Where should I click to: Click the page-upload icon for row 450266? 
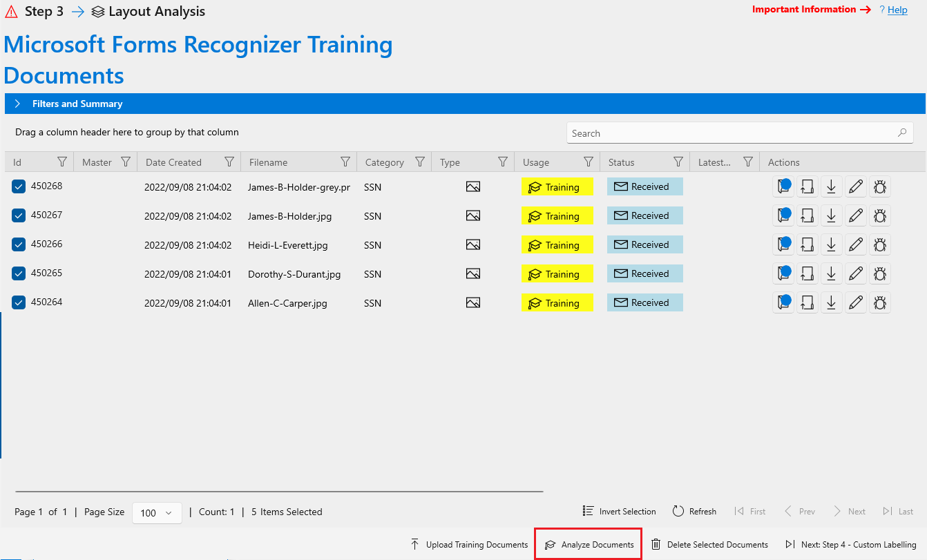coord(807,244)
